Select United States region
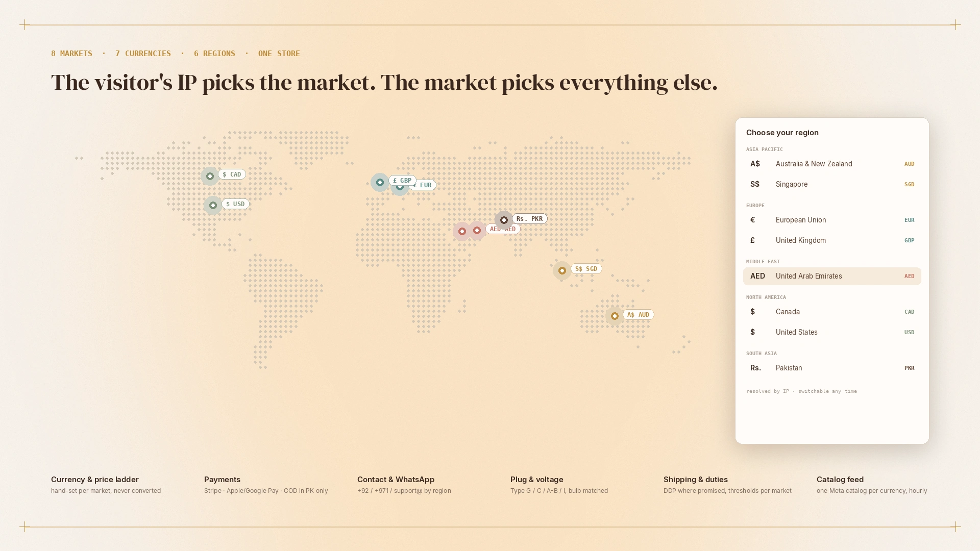The image size is (980, 551). point(832,332)
